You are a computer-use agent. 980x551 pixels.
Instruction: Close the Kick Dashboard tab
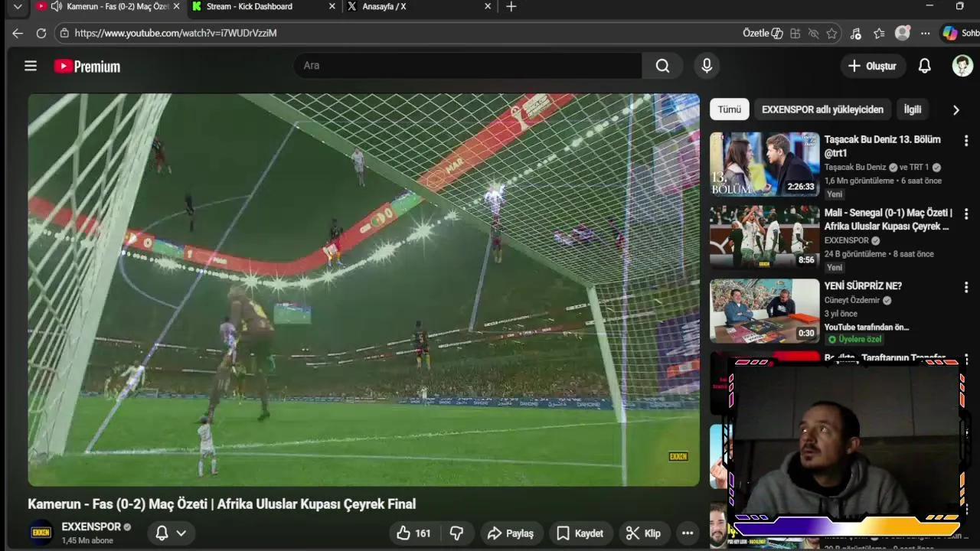click(332, 6)
